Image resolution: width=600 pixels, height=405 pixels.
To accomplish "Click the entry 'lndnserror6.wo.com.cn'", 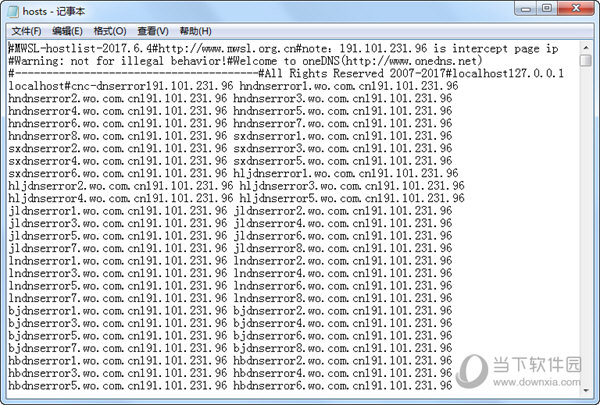I will [298, 286].
